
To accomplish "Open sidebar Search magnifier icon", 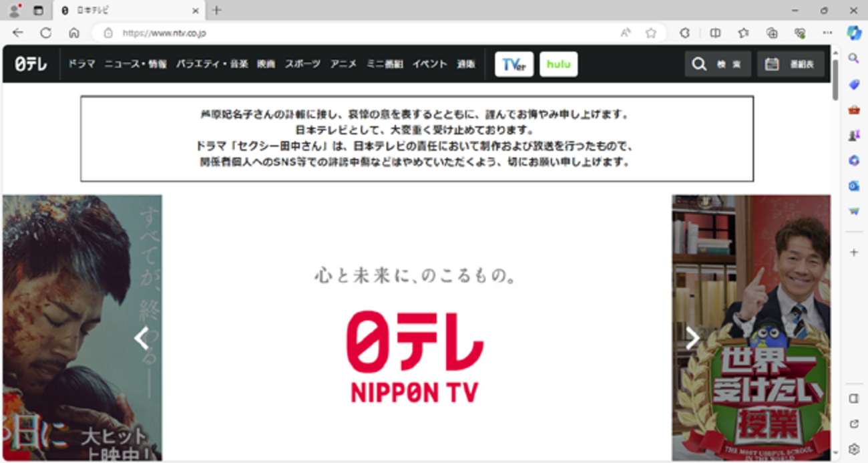I will [x=853, y=59].
